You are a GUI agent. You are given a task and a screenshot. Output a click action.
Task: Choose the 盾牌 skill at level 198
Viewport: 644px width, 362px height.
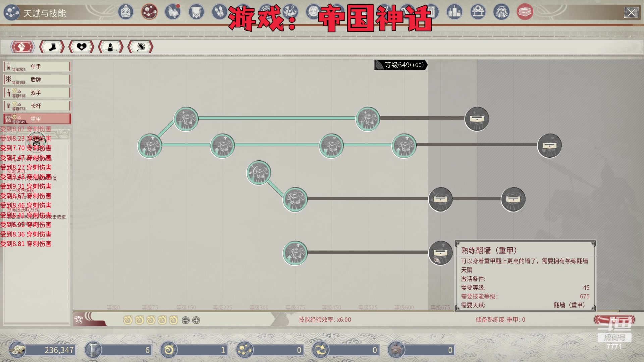pyautogui.click(x=37, y=80)
